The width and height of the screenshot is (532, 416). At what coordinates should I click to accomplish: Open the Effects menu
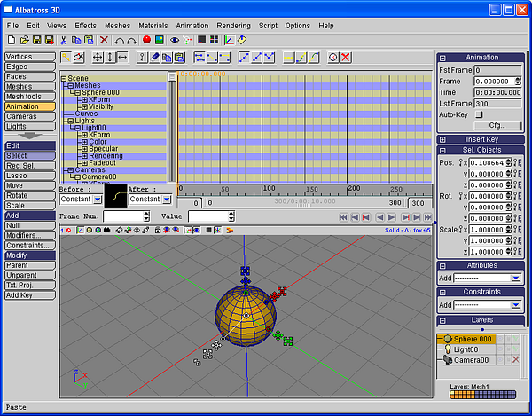85,26
